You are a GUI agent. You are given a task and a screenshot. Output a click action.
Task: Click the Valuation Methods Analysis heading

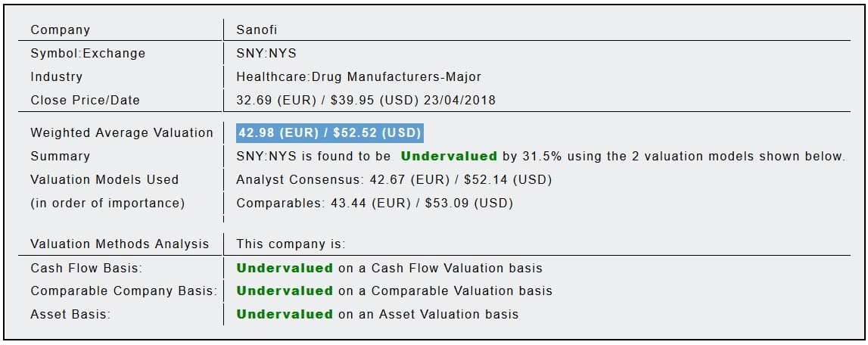[120, 244]
